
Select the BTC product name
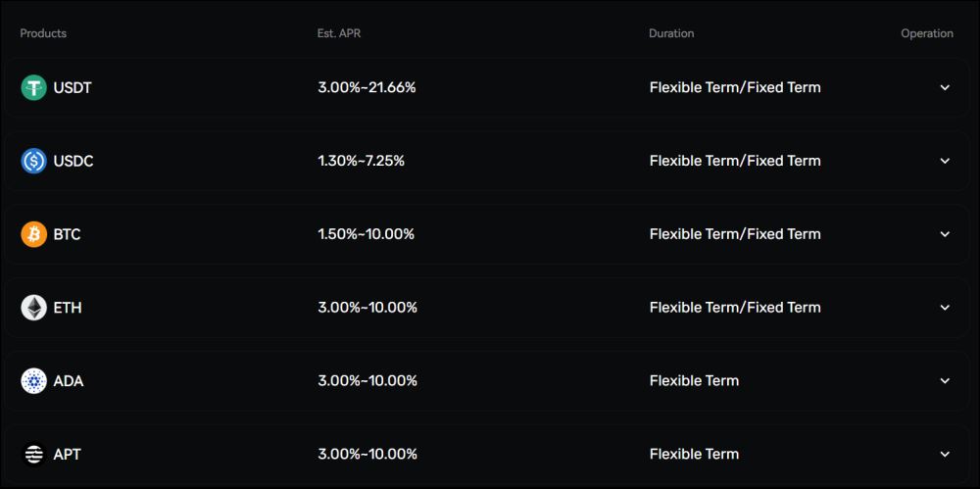tap(67, 234)
